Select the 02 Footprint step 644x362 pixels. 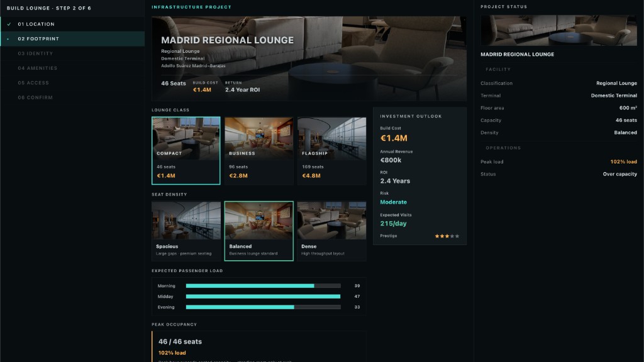(x=72, y=39)
